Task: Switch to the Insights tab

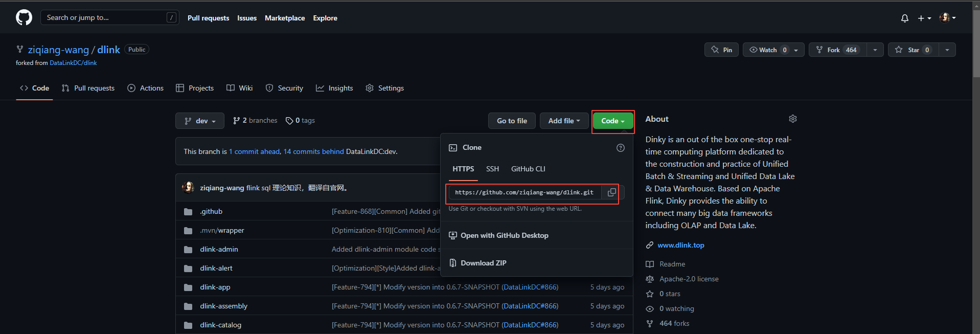Action: [334, 88]
